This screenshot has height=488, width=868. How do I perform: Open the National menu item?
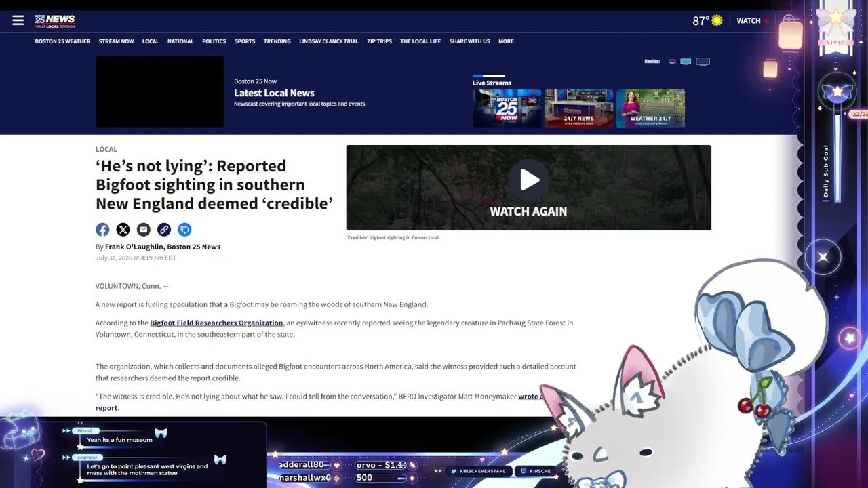pos(180,41)
